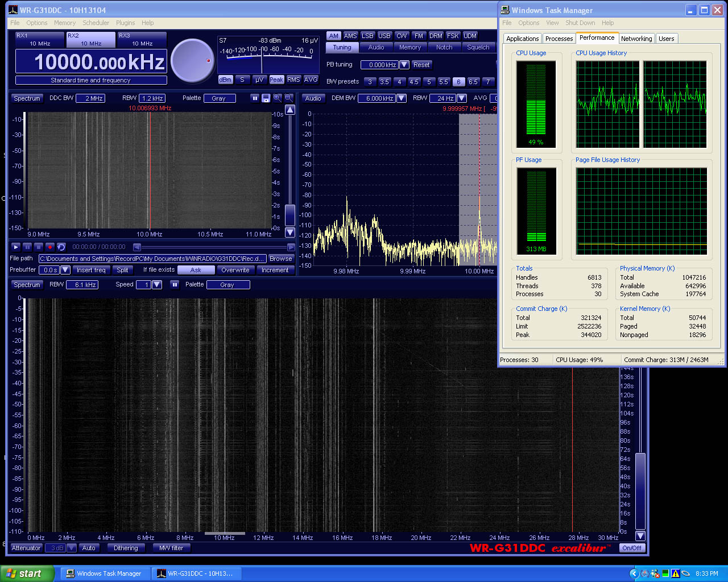Viewport: 728px width, 582px height.
Task: Open the DEM BW dropdown arrow
Action: point(402,98)
